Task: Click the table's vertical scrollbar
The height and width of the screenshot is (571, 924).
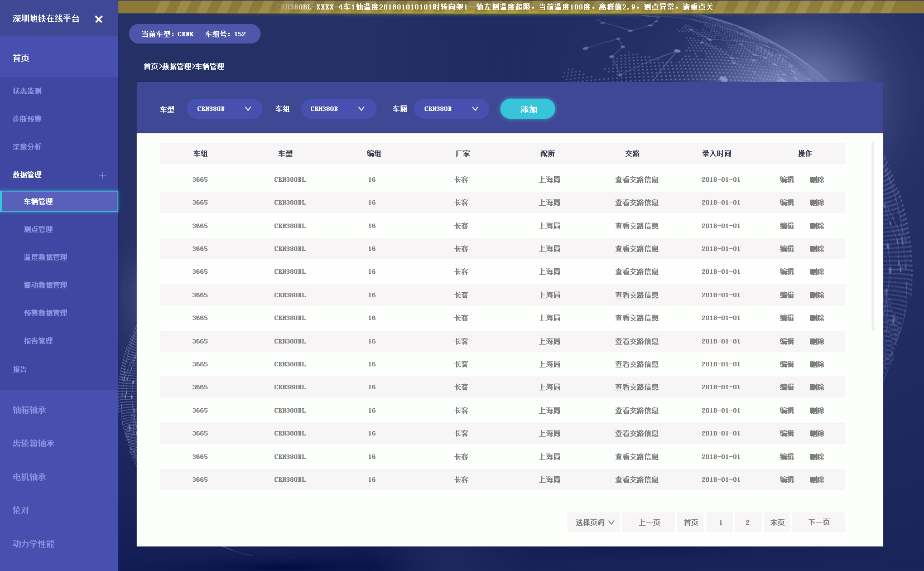Action: point(873,236)
